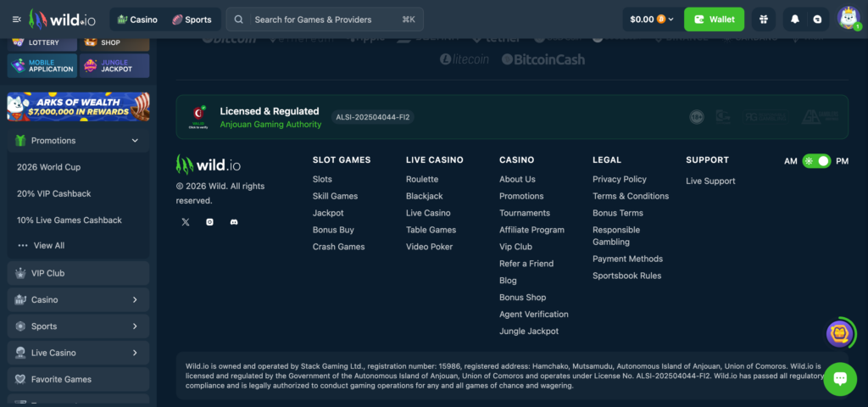Open the Crash Games footer link

pos(339,247)
